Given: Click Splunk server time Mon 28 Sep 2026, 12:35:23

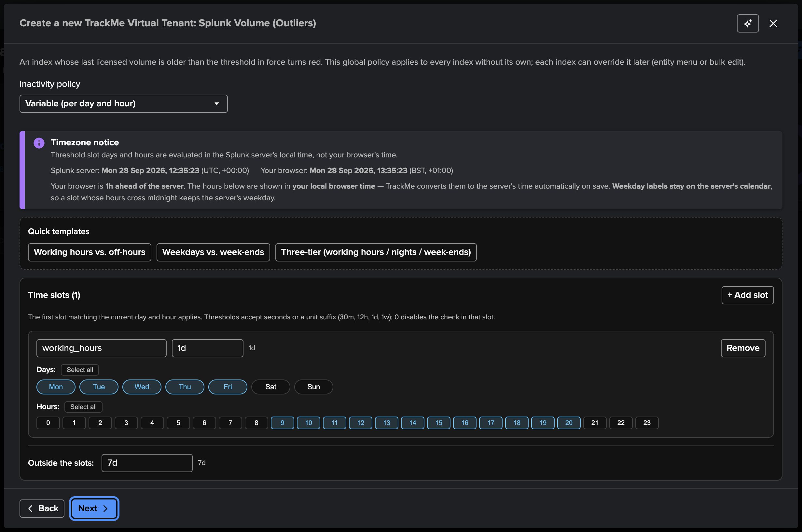Looking at the screenshot, I should coord(150,170).
